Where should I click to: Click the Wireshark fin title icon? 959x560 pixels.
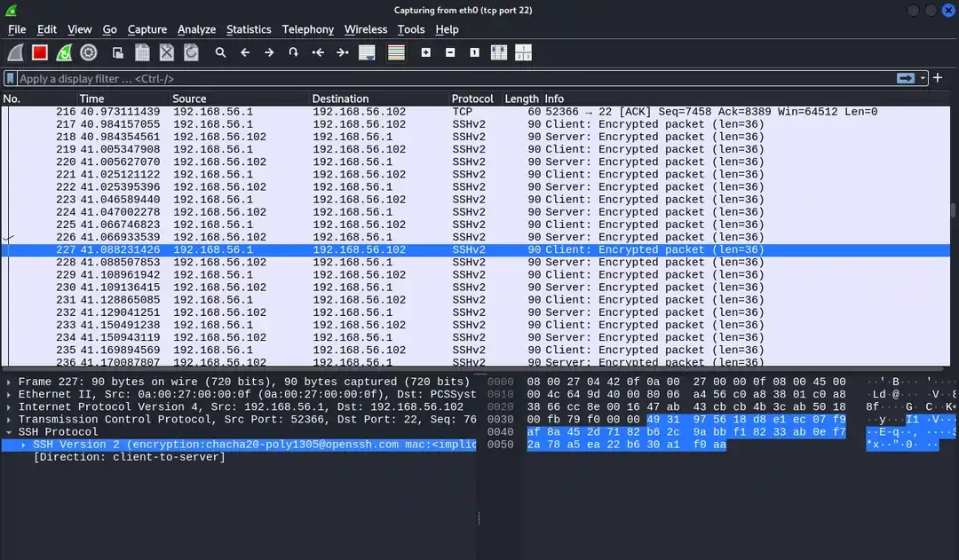11,11
